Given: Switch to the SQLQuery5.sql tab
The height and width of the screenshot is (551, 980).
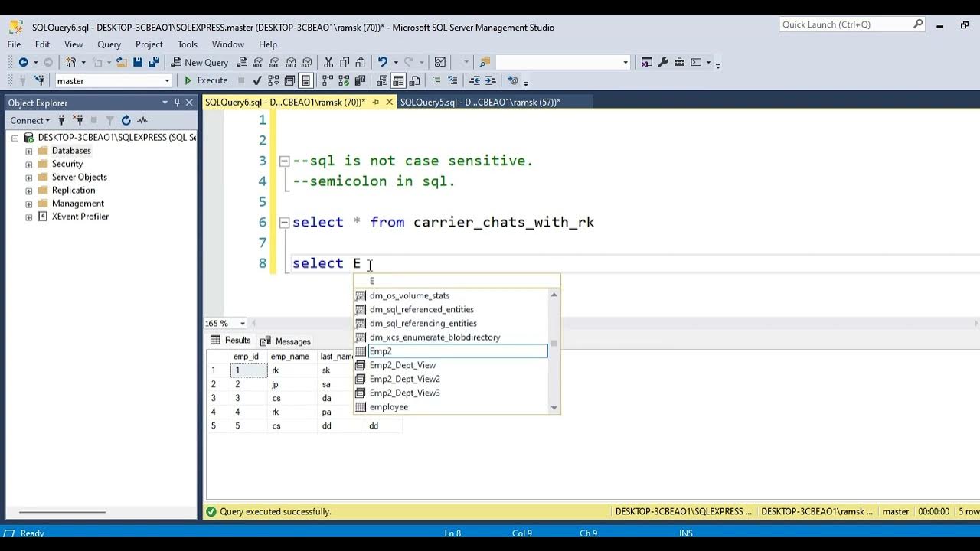Looking at the screenshot, I should pos(480,102).
